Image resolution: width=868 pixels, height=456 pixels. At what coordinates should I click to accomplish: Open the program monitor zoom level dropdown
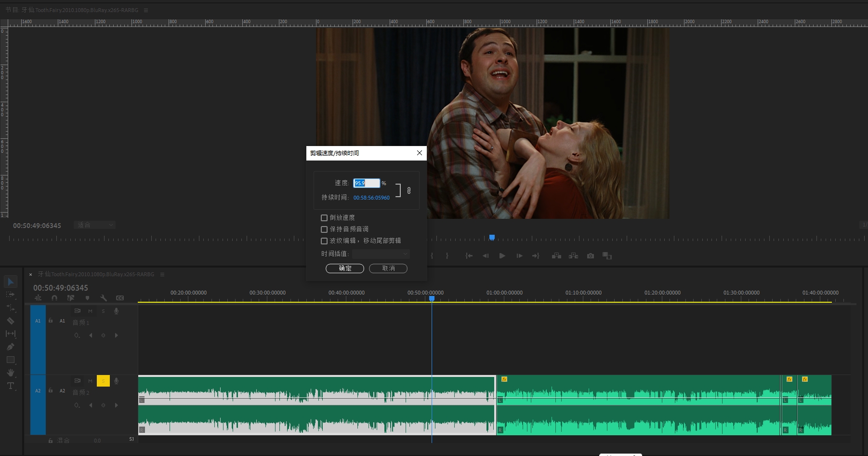tap(94, 225)
